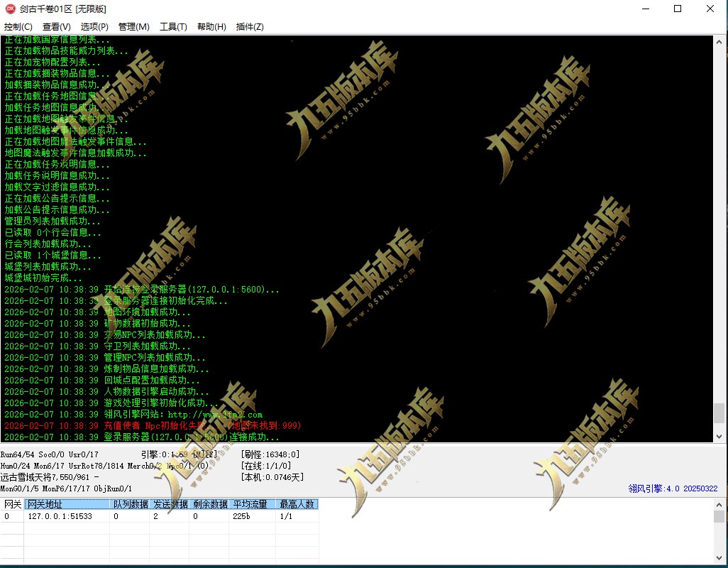This screenshot has width=728, height=568.
Task: Click the red DX application icon in the title bar
Action: pos(10,9)
